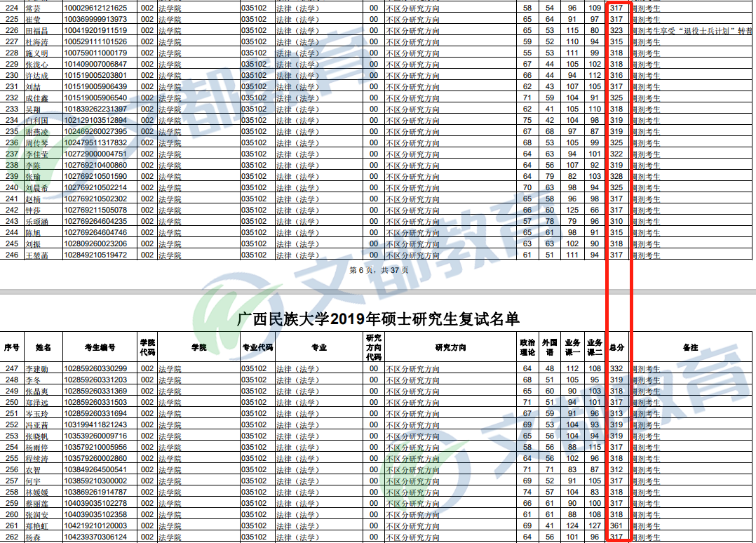Click total score 322 in row 237
The image size is (756, 543).
click(616, 154)
